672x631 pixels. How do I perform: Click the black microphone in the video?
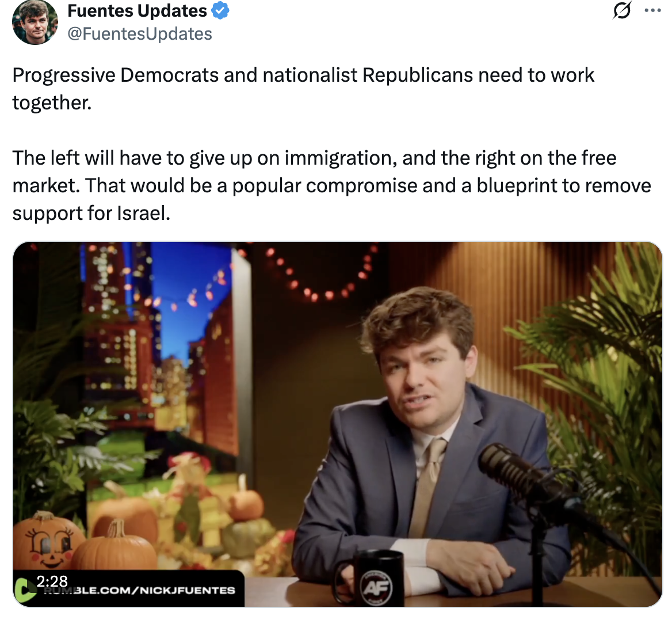tap(518, 476)
